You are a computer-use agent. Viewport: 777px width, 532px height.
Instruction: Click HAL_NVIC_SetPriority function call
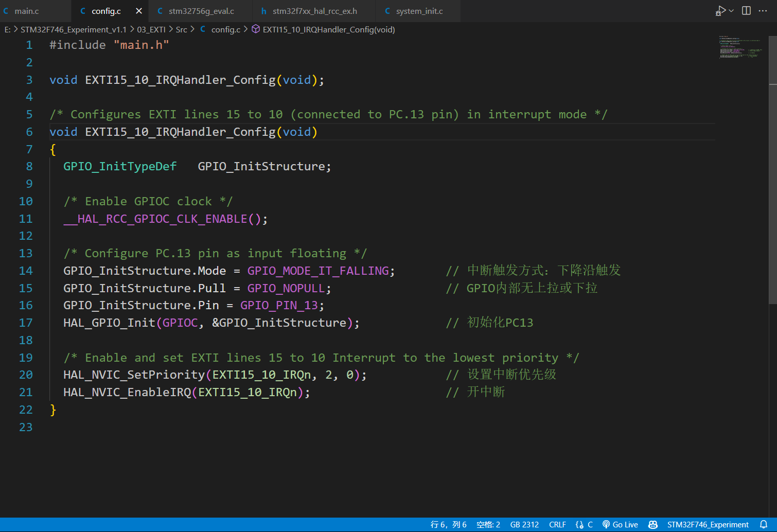[x=134, y=375]
